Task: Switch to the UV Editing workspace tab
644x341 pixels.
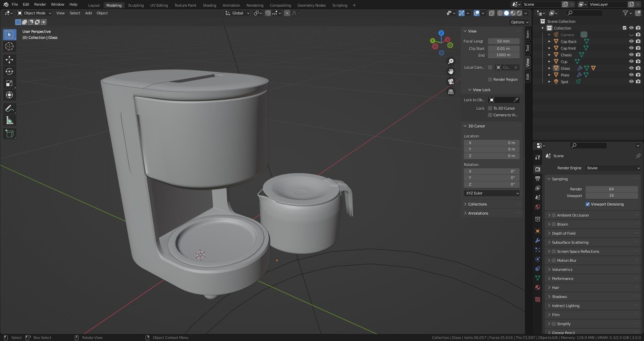Action: coord(159,5)
